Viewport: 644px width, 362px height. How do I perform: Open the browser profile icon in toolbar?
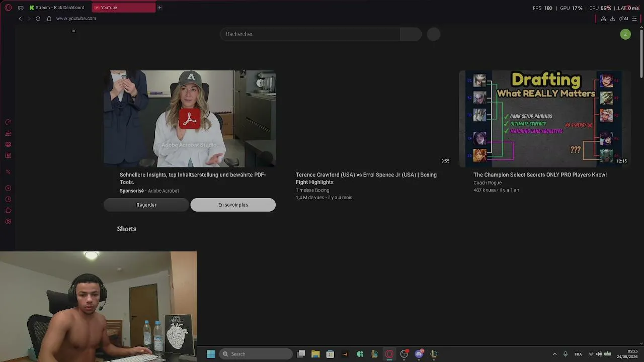603,19
